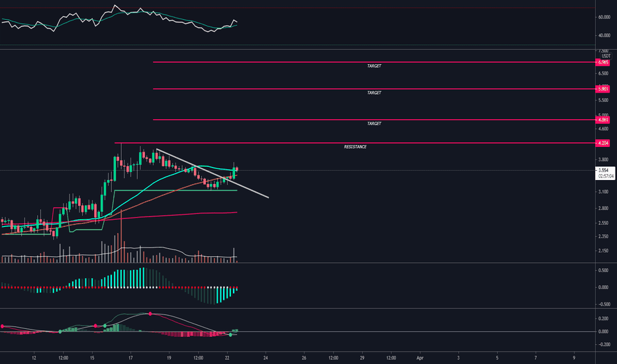Click the date label 7 on time axis
617x364 pixels.
coord(536,358)
